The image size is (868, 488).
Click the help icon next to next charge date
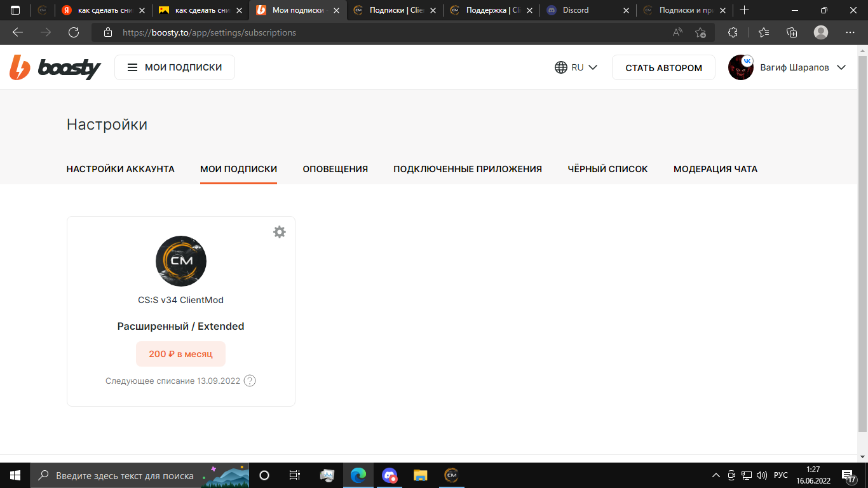[250, 381]
